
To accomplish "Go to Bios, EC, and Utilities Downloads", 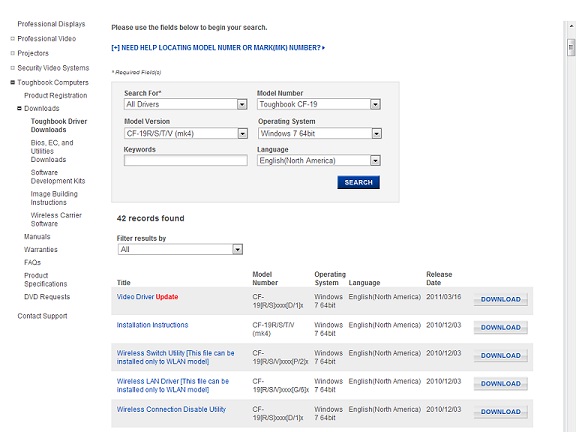I will pos(52,151).
